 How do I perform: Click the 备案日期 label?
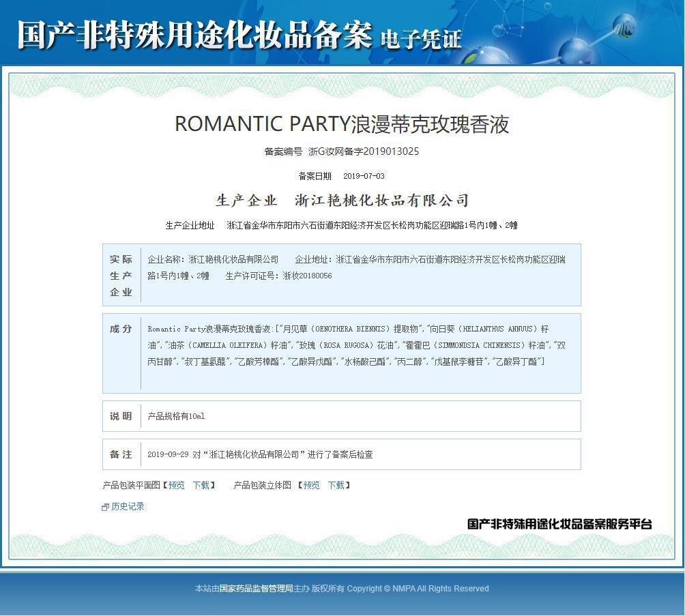tap(315, 176)
